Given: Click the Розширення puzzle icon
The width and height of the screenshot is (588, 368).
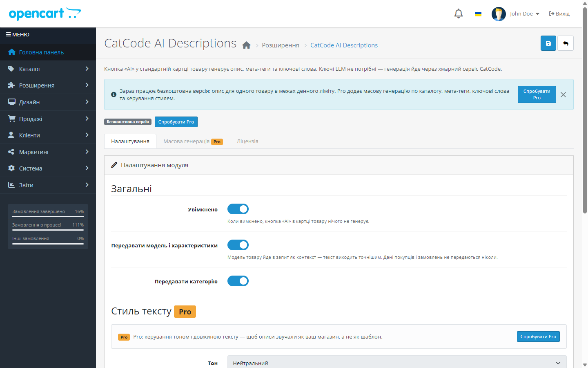Looking at the screenshot, I should point(11,85).
